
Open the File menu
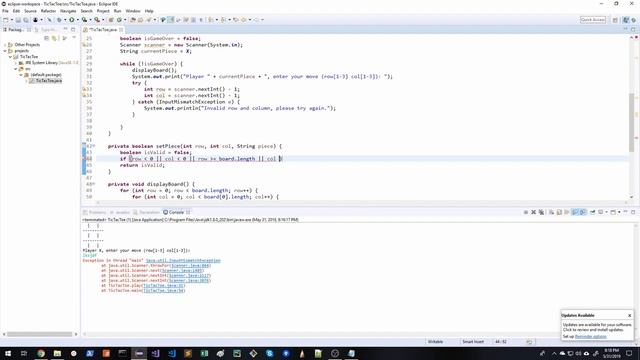pos(5,11)
